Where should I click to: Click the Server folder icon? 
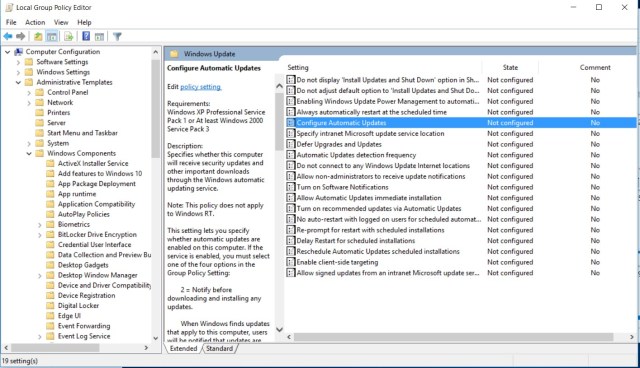pyautogui.click(x=40, y=123)
